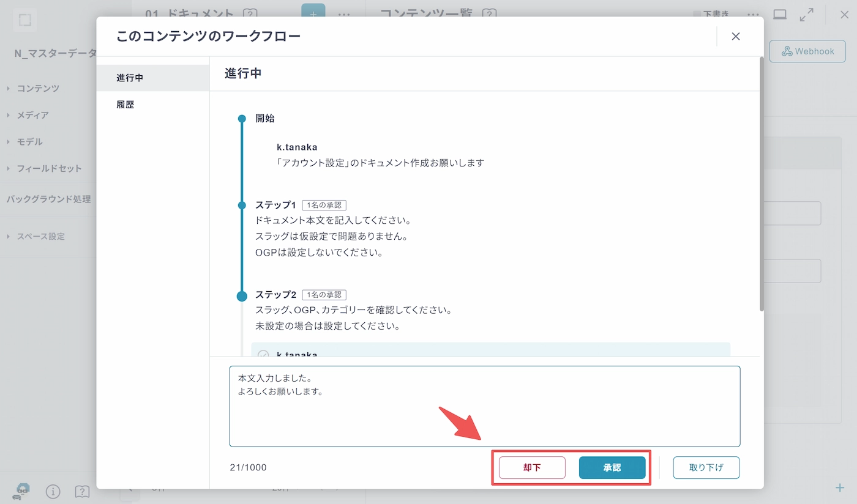857x504 pixels.
Task: Open the device preview laptop icon
Action: click(x=780, y=15)
